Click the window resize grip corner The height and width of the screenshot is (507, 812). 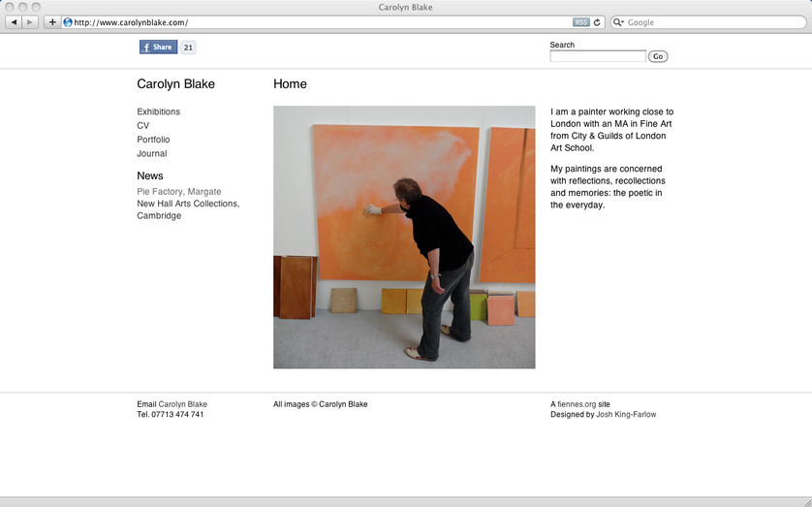pyautogui.click(x=806, y=501)
